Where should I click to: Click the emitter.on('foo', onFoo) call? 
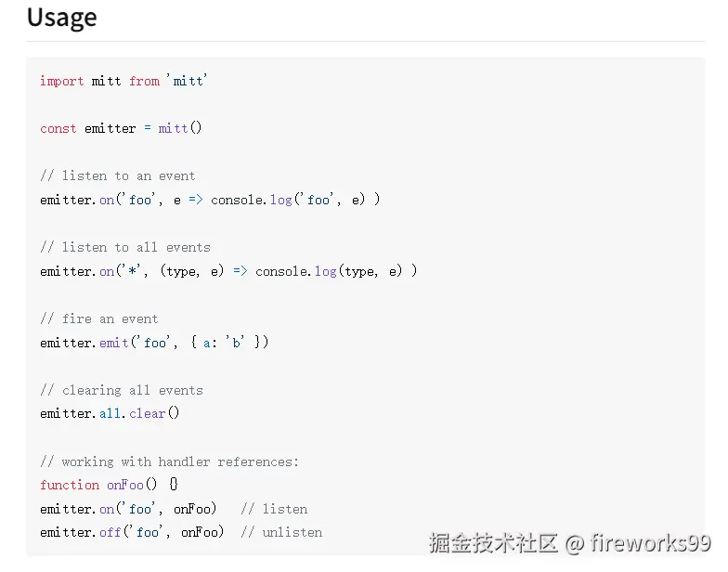(128, 509)
